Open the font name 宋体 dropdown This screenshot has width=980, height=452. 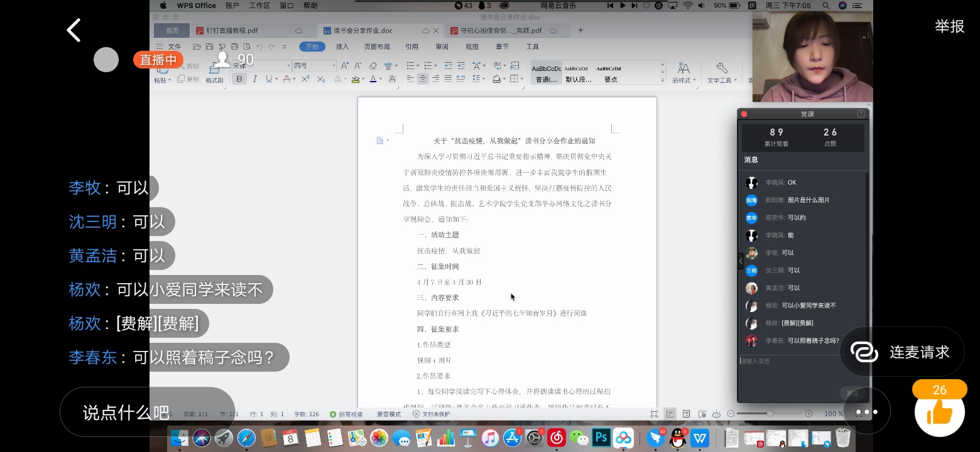tap(288, 65)
